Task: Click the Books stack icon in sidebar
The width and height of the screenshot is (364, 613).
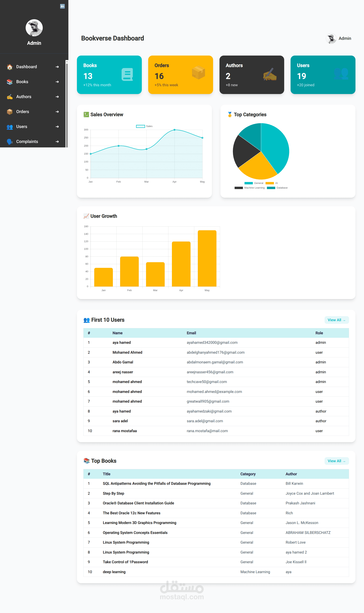Action: [10, 82]
